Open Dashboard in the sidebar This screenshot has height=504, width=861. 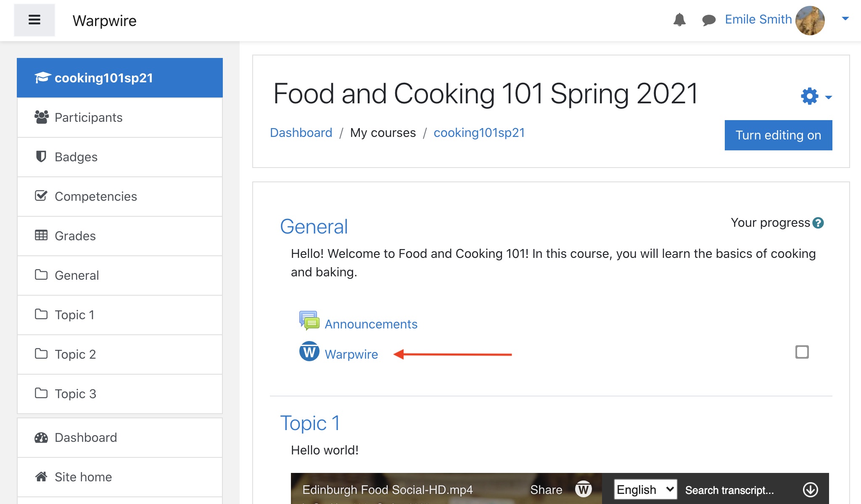(120, 438)
